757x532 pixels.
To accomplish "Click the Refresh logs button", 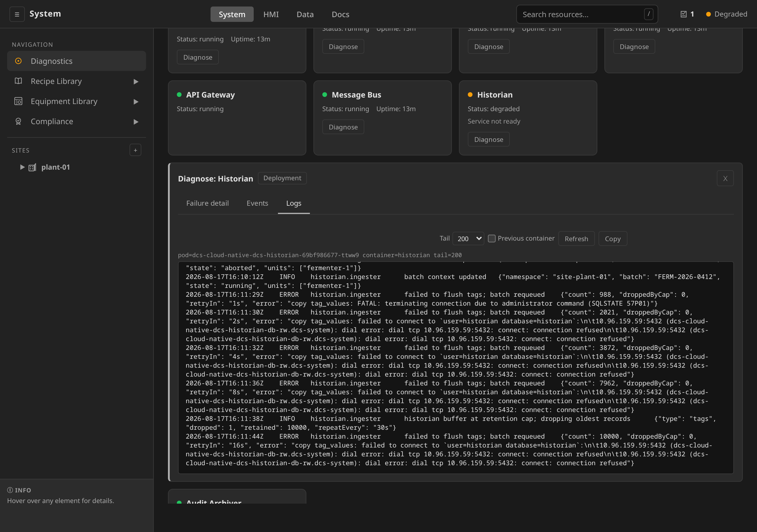I will point(576,239).
